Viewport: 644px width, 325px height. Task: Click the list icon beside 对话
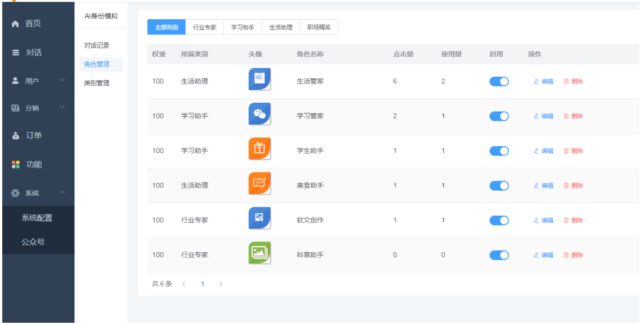coord(16,52)
